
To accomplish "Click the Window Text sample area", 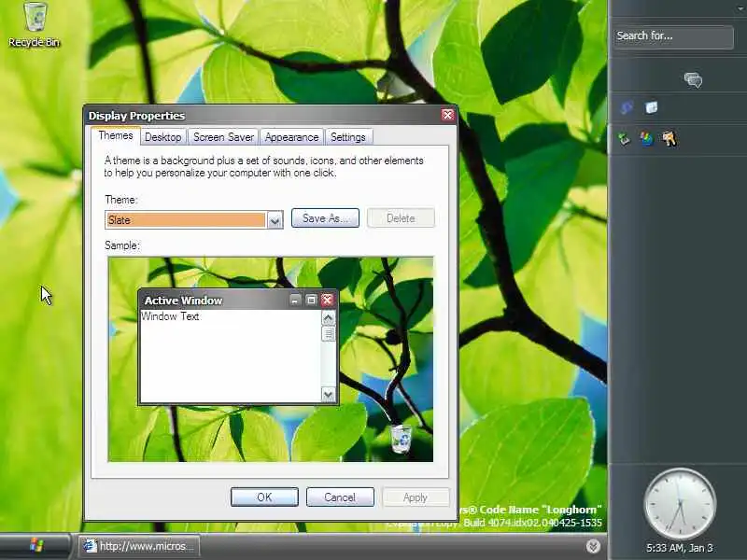I will [231, 357].
